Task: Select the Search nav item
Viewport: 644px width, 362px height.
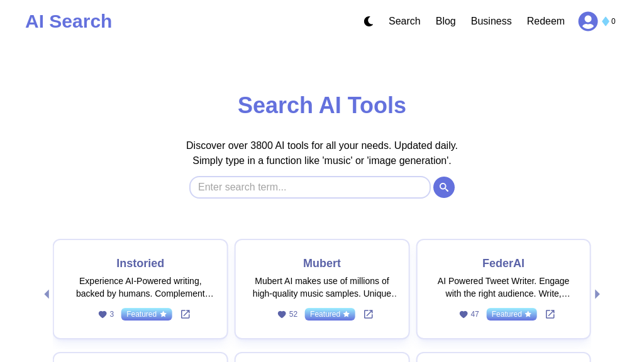Action: pos(404,21)
